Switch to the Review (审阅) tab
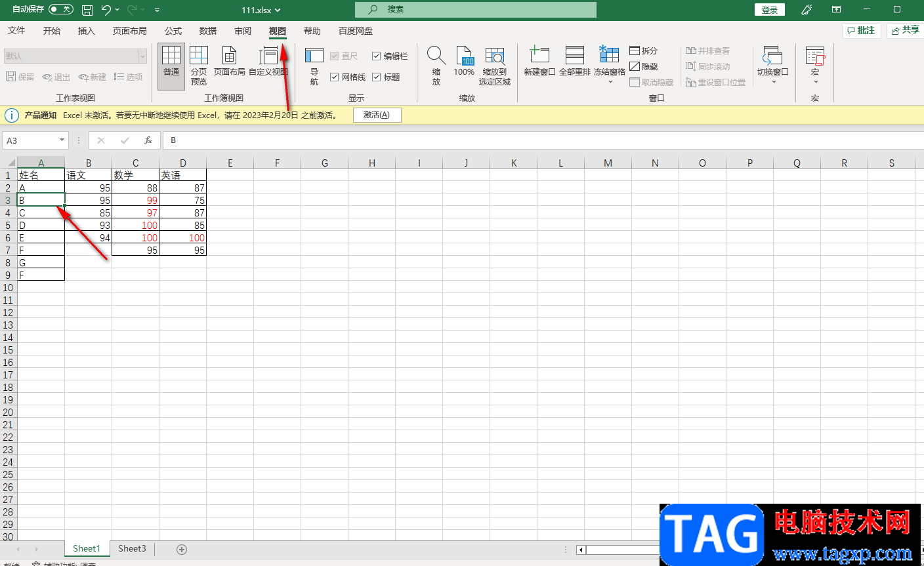The height and width of the screenshot is (566, 924). [243, 31]
